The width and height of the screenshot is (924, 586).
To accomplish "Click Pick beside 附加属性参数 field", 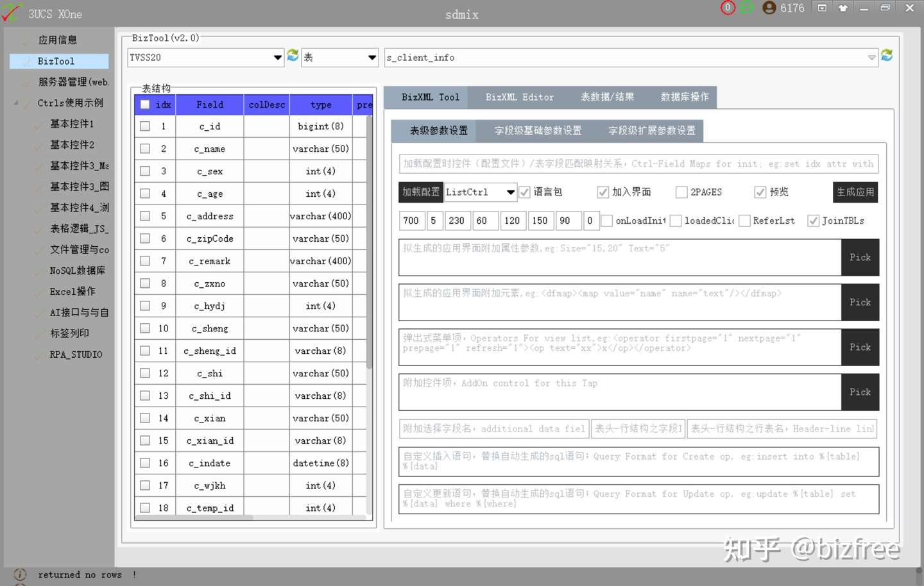I will point(860,258).
